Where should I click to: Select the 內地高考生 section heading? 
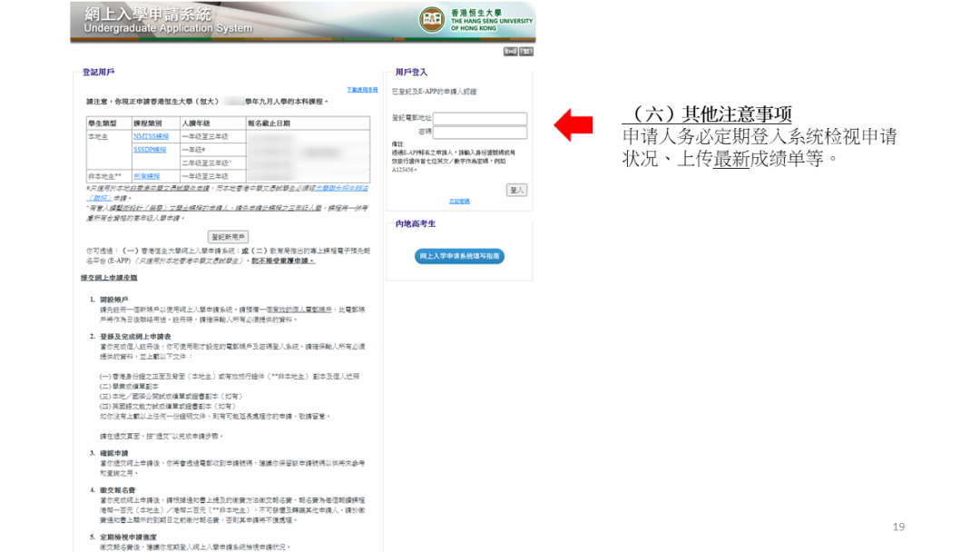[x=415, y=224]
